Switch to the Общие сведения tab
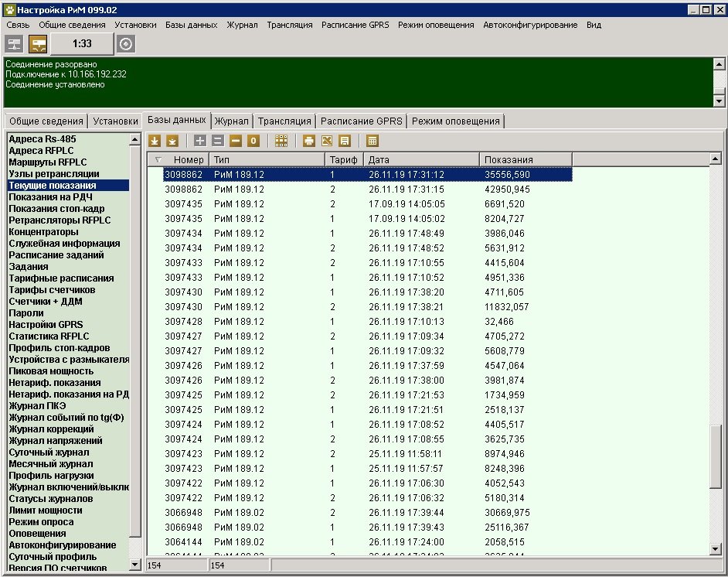Image resolution: width=728 pixels, height=577 pixels. [46, 121]
